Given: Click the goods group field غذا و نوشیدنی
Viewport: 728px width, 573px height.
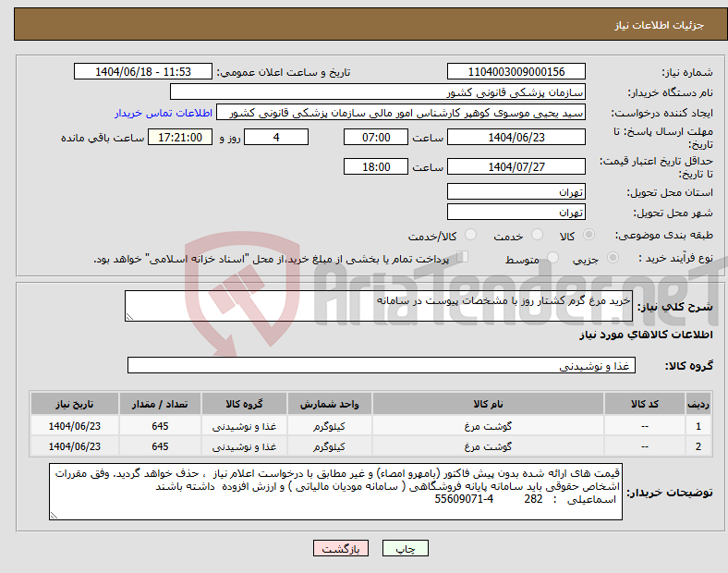Looking at the screenshot, I should (x=382, y=365).
